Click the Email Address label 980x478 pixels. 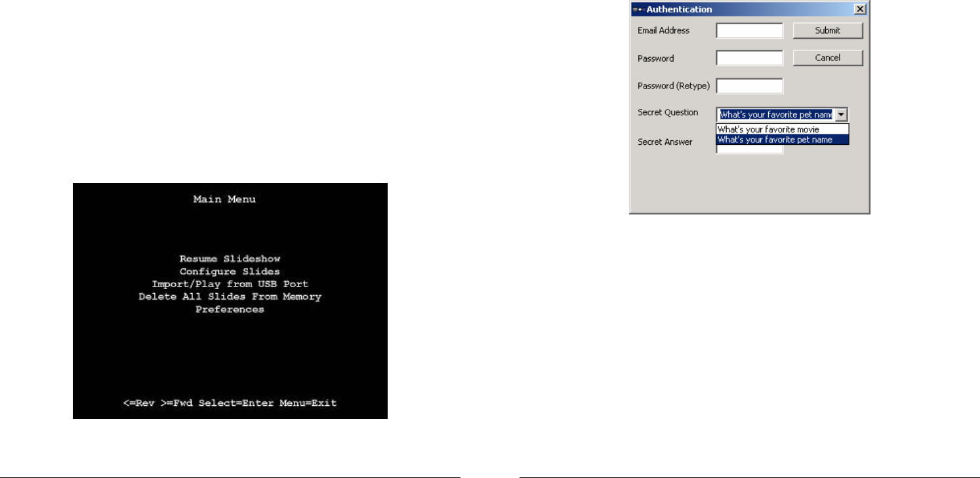pos(663,30)
